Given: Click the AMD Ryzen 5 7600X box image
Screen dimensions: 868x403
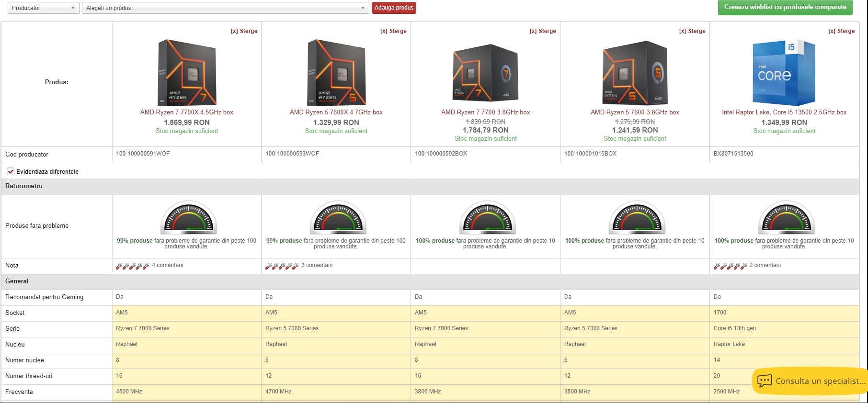Looking at the screenshot, I should tap(336, 72).
